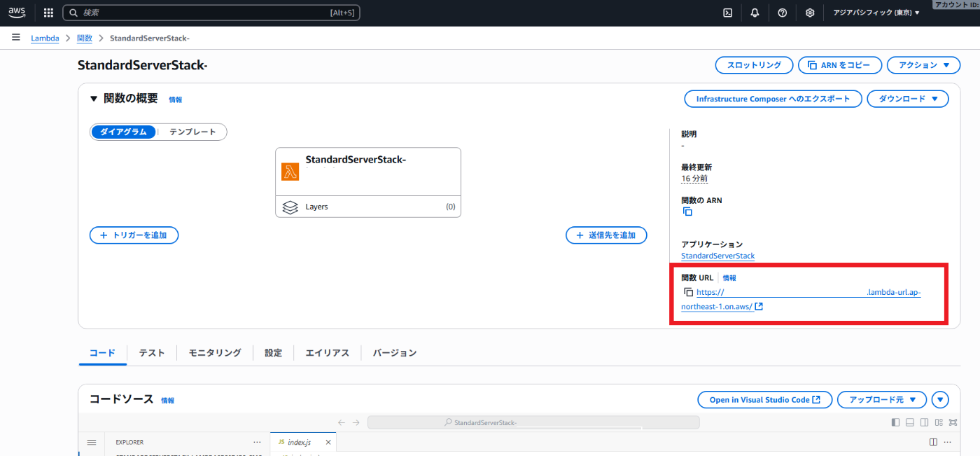Click Infrastructure Composer へのエクスポート button

(x=773, y=99)
